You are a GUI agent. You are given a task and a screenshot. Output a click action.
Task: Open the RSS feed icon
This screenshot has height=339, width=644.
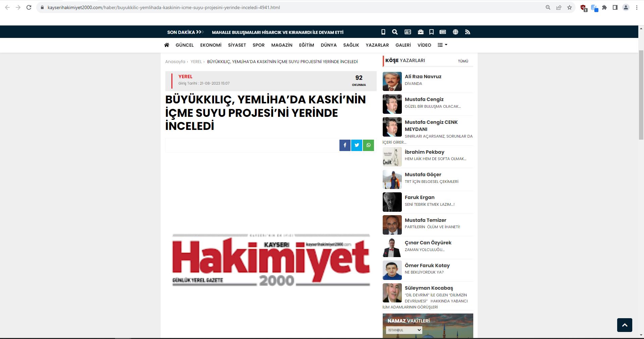pos(468,32)
